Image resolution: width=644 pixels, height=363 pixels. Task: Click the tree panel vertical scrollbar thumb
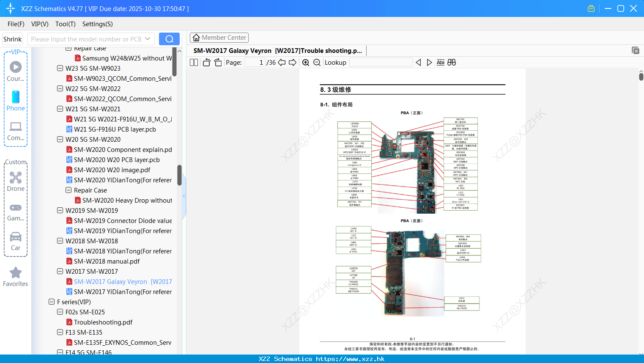pyautogui.click(x=179, y=175)
